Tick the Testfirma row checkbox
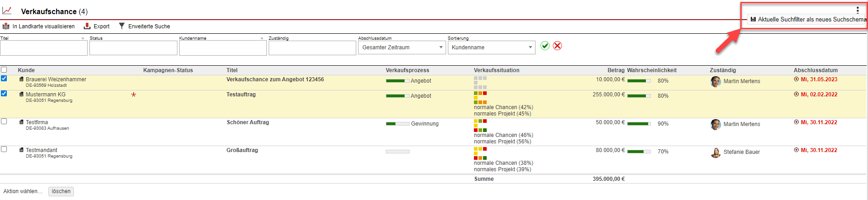 (4, 121)
